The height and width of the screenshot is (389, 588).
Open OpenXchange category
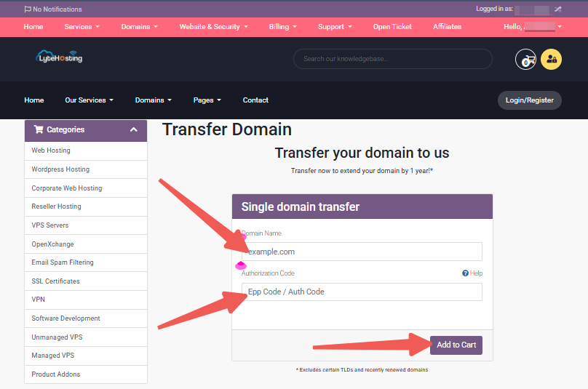pyautogui.click(x=86, y=244)
